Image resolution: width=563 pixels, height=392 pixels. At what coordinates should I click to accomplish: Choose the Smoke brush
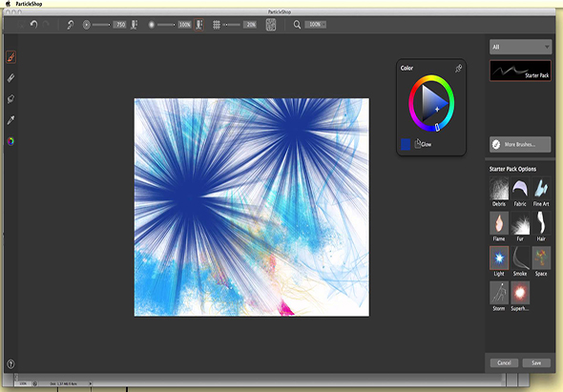point(520,261)
